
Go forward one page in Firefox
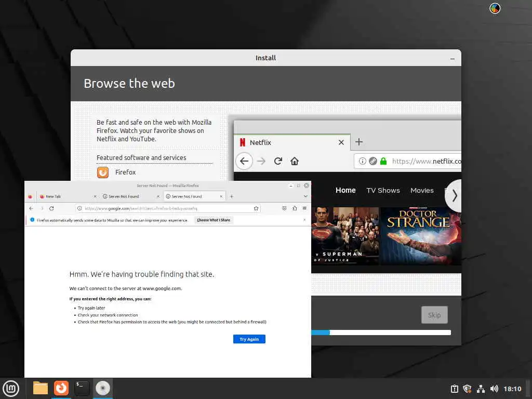[42, 208]
